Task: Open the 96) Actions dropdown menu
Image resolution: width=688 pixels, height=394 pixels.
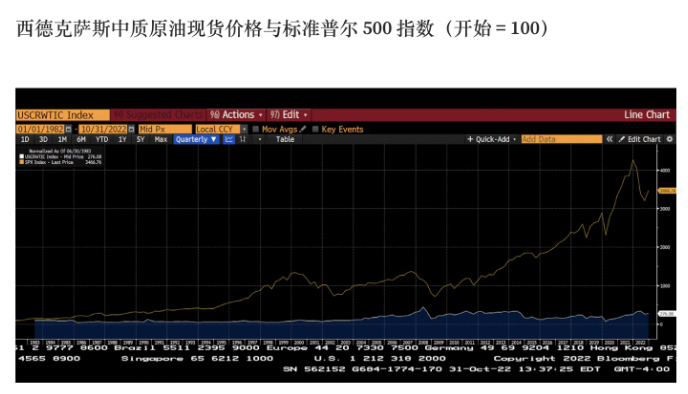Action: pos(236,115)
